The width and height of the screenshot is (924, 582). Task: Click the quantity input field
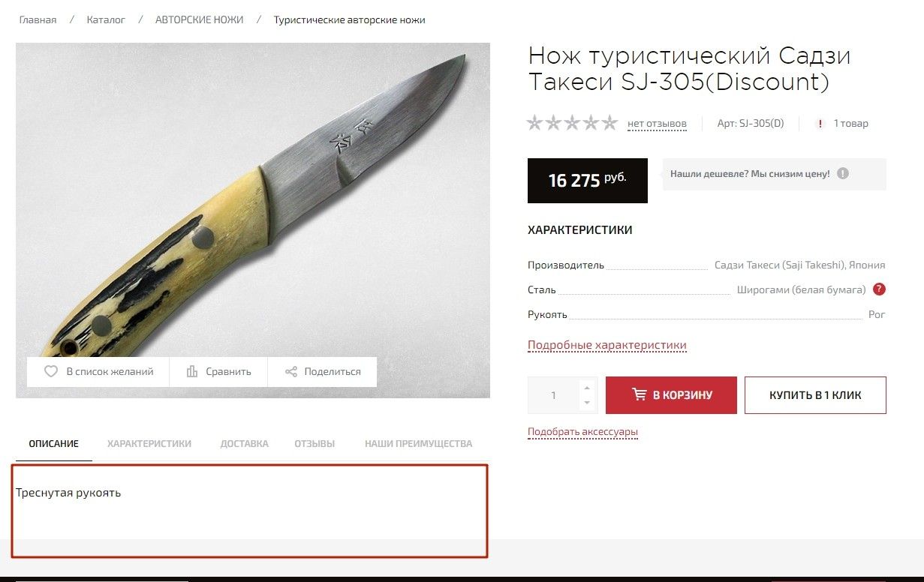554,395
